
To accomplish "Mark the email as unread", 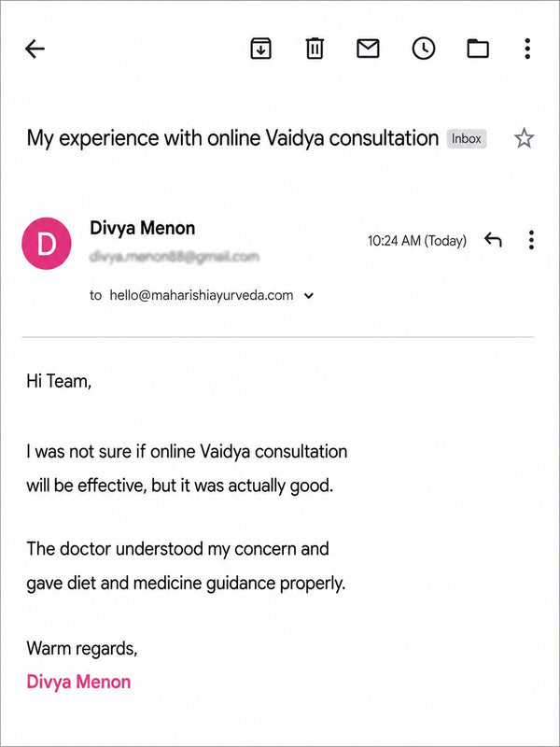I will (368, 49).
